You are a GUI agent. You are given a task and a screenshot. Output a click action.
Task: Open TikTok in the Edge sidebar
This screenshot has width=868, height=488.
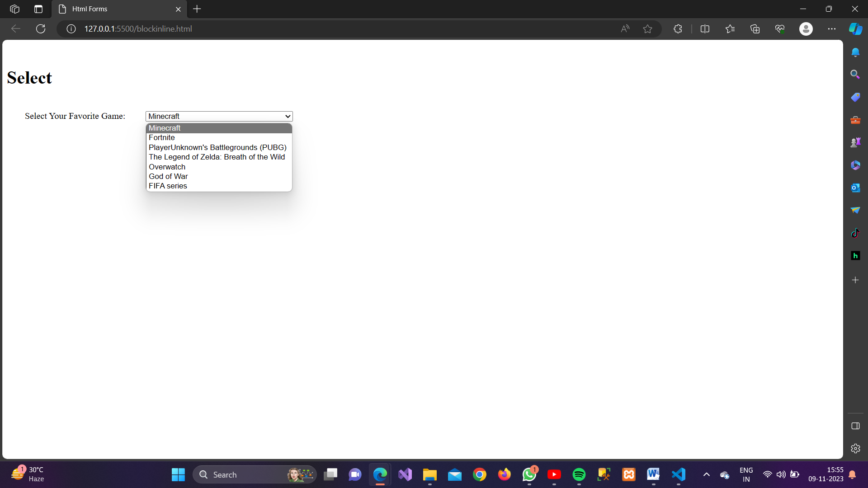855,233
